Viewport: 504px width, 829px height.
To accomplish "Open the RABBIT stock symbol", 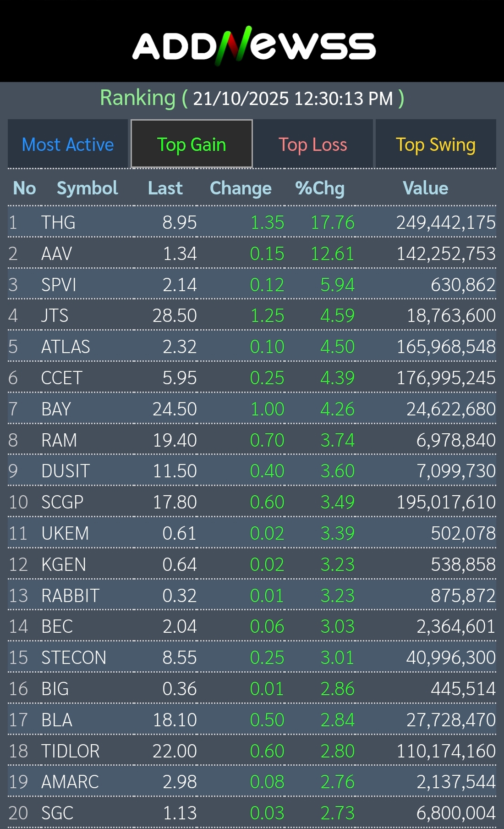I will tap(70, 596).
